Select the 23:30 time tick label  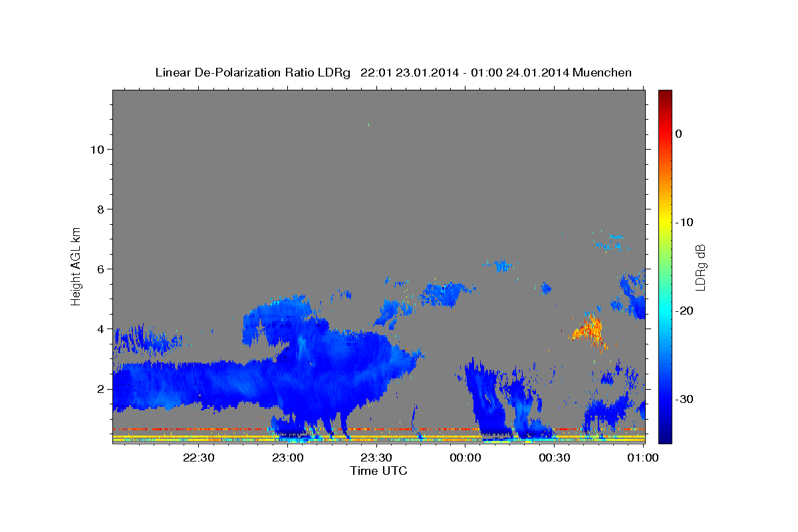(376, 458)
